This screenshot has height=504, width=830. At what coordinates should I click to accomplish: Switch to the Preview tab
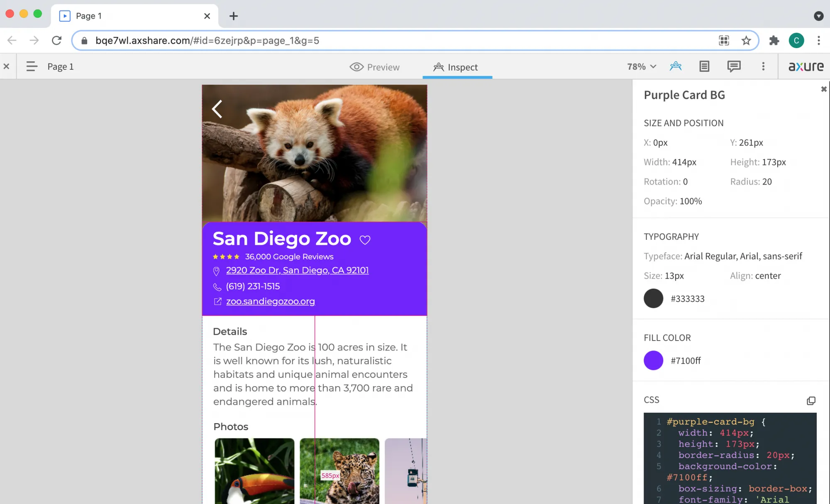[374, 67]
